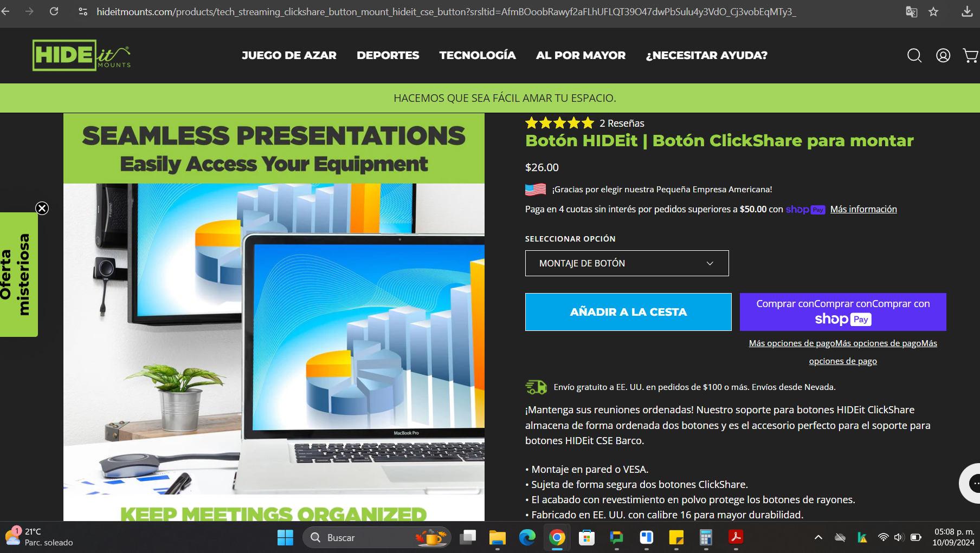Click the HIDEit Mounts logo

81,55
